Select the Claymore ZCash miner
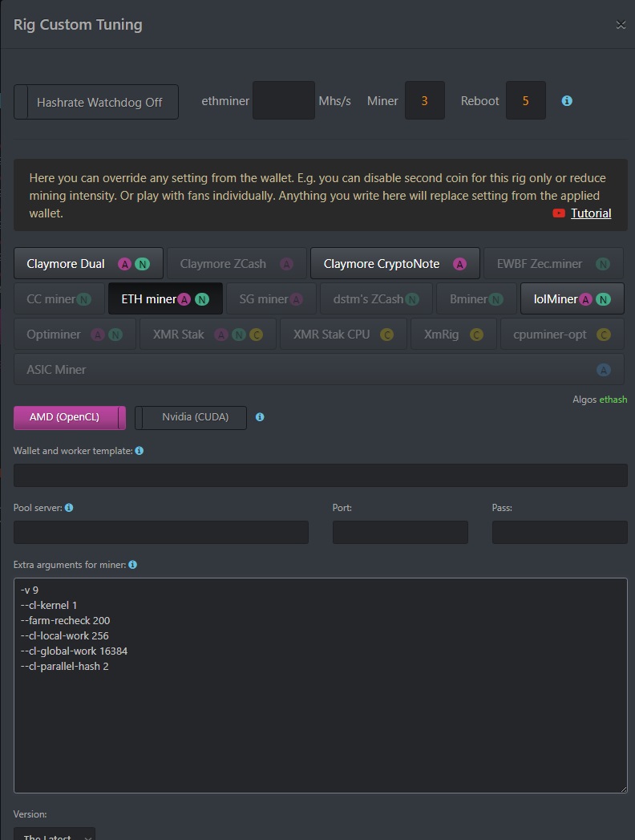Screen dimensions: 635x840 point(237,264)
